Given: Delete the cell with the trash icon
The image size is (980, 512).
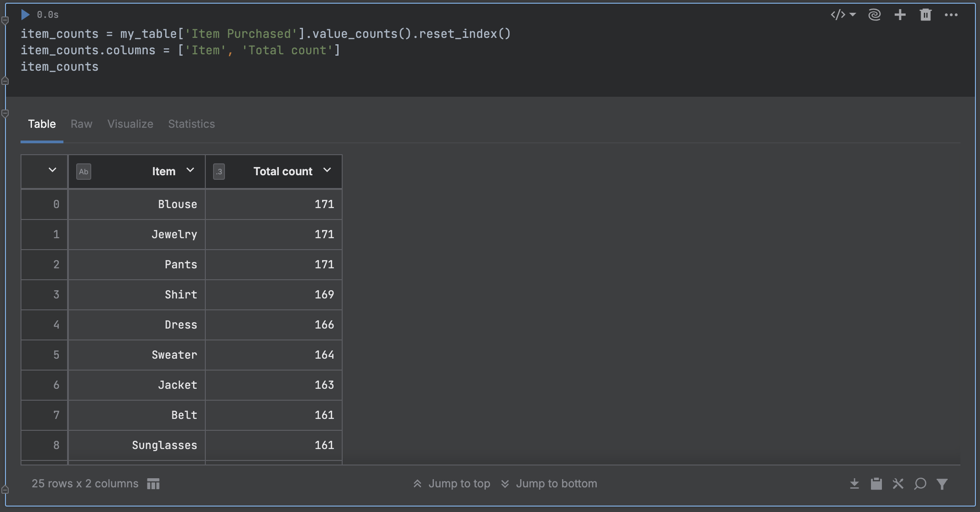Looking at the screenshot, I should (925, 15).
